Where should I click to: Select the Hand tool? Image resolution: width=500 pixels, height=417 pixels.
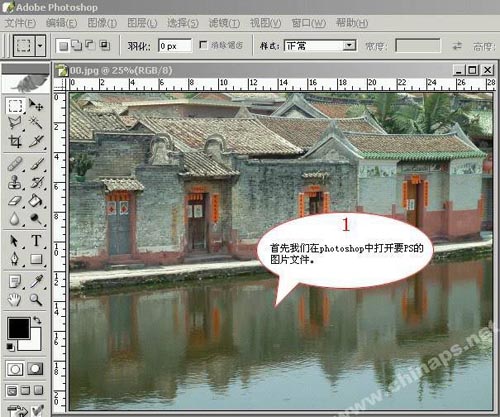pyautogui.click(x=15, y=300)
